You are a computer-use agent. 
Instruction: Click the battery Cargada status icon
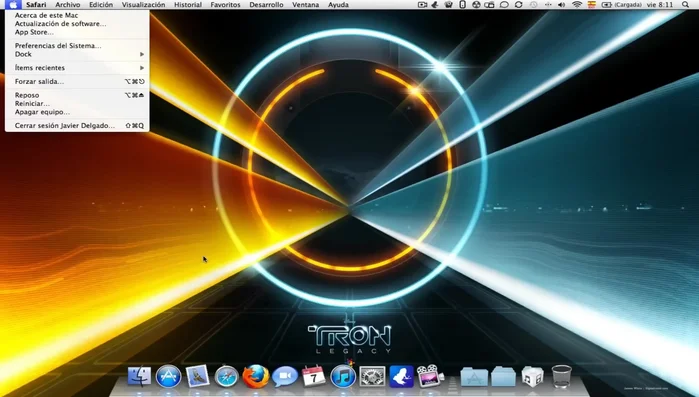621,5
